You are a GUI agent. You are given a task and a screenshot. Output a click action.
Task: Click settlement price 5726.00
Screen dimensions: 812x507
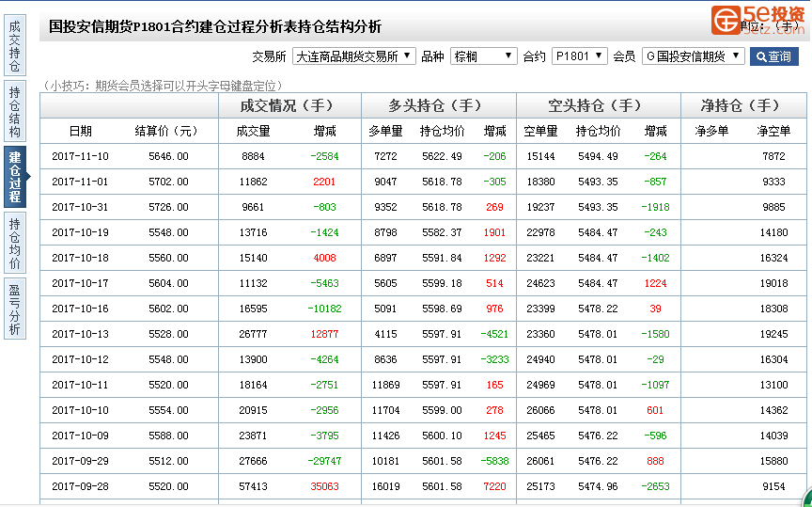(168, 207)
